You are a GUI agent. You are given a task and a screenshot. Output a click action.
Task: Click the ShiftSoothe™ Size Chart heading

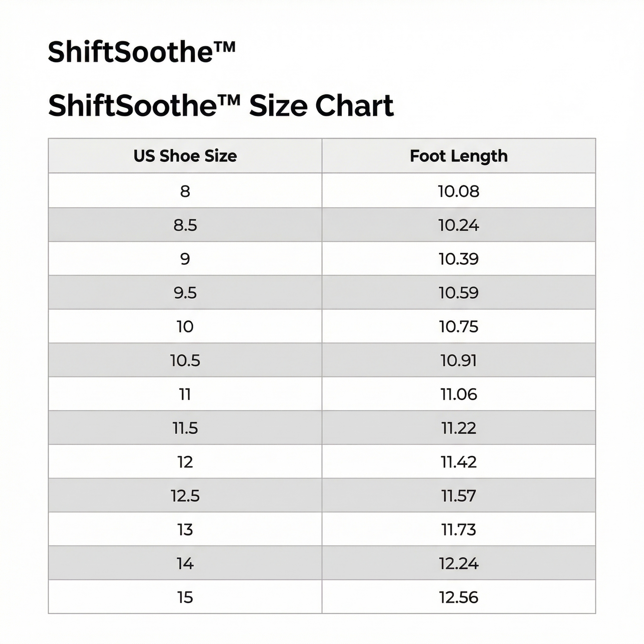click(221, 106)
